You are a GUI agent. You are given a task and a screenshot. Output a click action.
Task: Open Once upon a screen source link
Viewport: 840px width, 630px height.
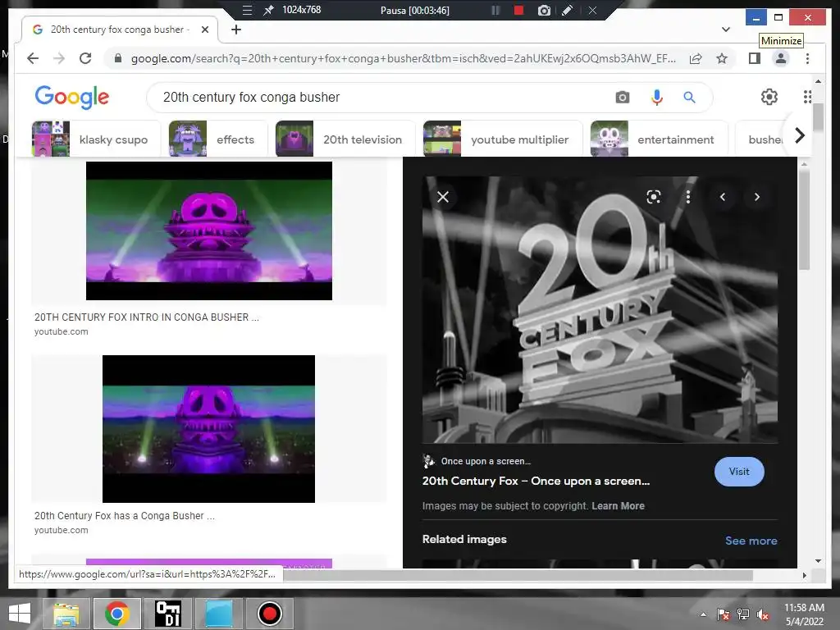486,461
